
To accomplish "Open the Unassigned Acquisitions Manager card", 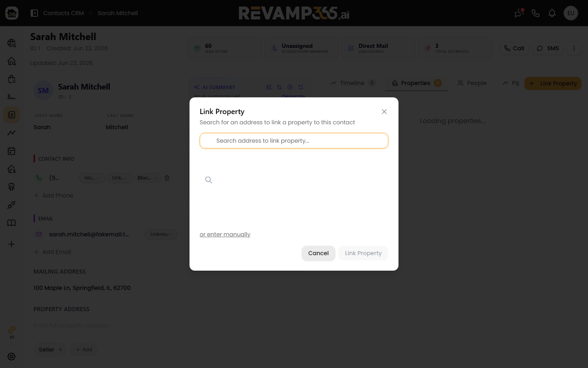I will (302, 48).
